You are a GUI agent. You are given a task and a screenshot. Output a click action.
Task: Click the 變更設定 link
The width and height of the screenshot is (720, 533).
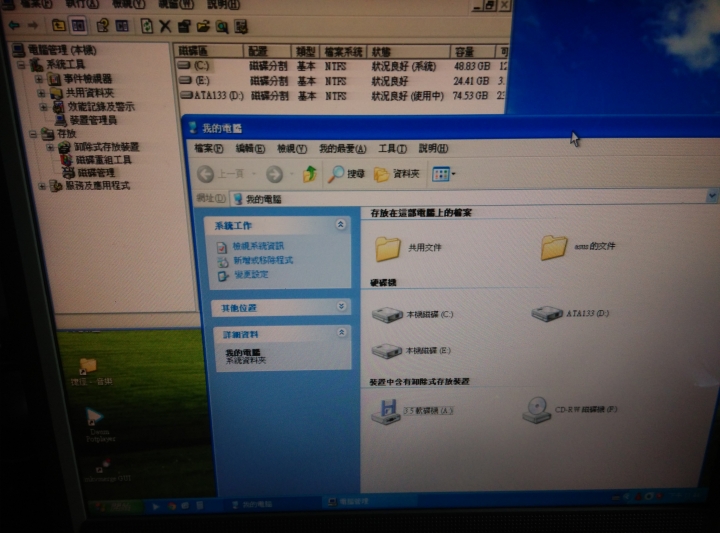pyautogui.click(x=251, y=275)
